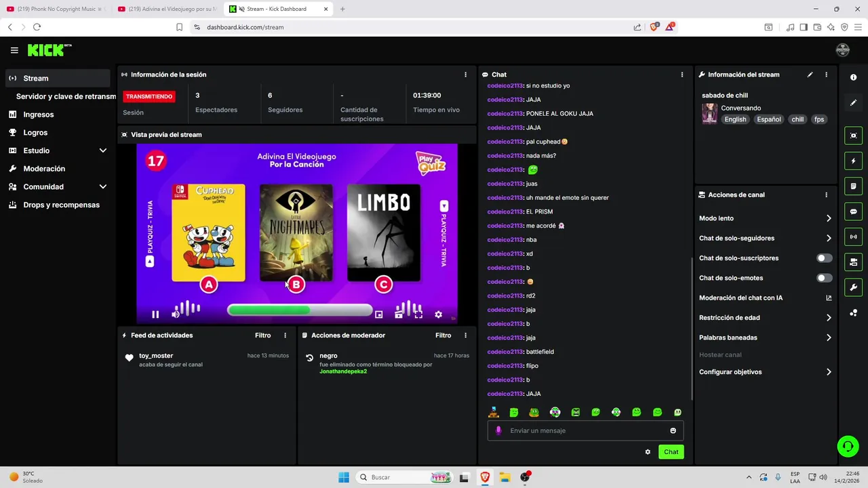
Task: Click the camera channel icon in right sidebar
Action: coord(853,262)
